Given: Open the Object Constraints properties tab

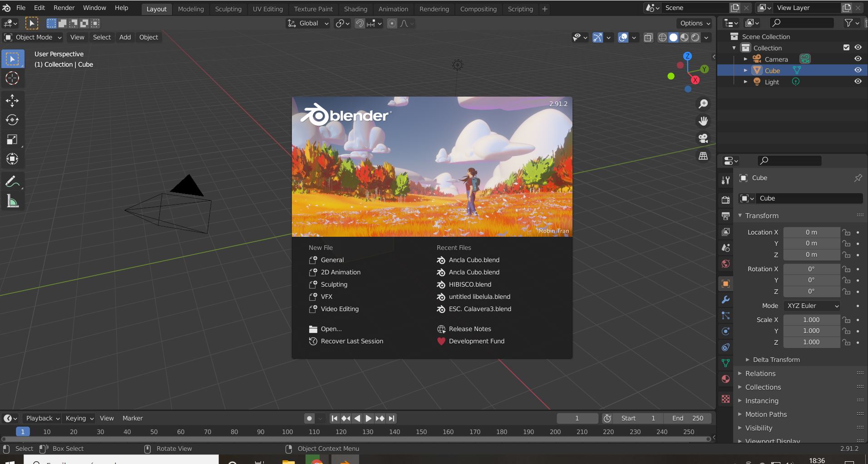Looking at the screenshot, I should (x=725, y=347).
